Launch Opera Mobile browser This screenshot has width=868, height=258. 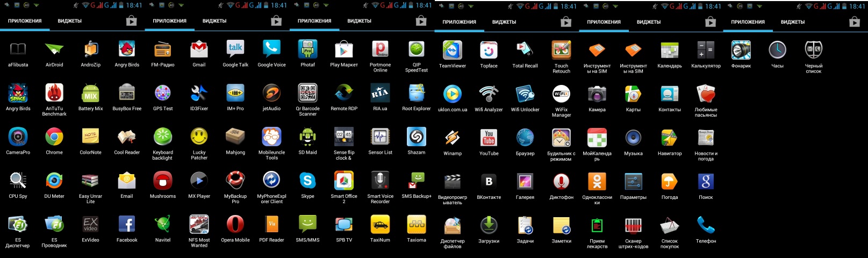[235, 225]
